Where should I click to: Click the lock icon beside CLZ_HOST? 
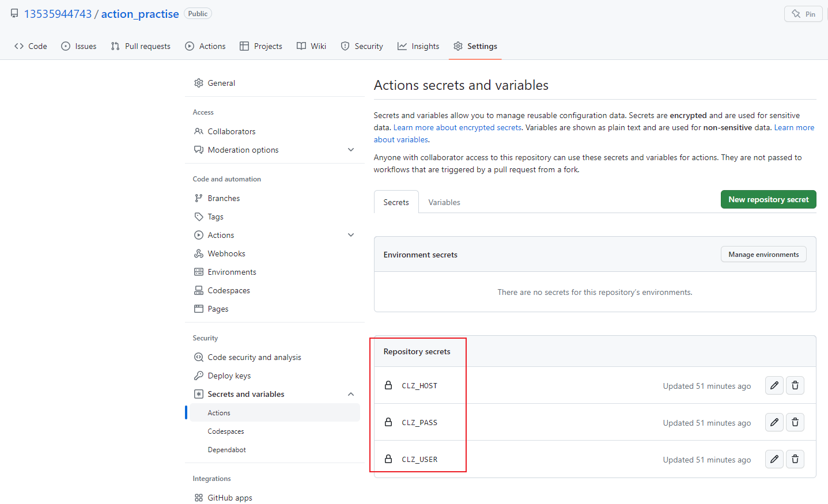coord(388,385)
